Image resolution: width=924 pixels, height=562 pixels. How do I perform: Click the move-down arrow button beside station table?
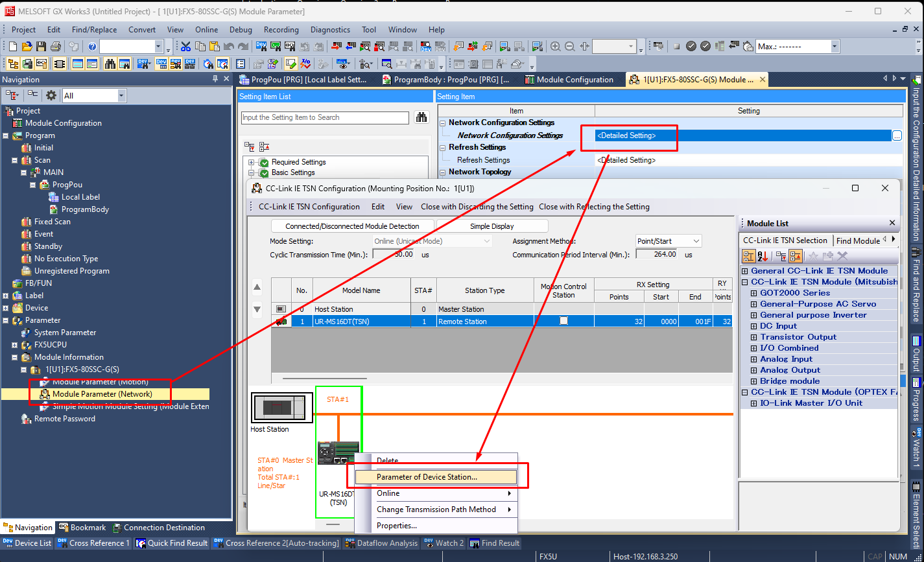pyautogui.click(x=257, y=310)
